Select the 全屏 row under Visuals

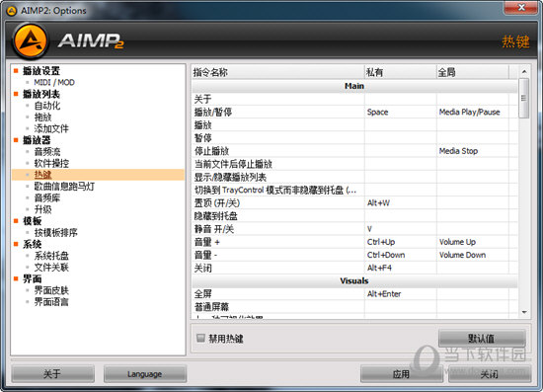354,293
